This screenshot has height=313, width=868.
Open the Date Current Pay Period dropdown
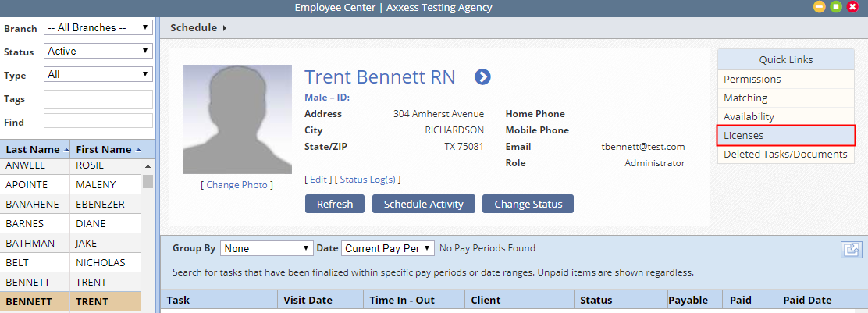pos(388,248)
